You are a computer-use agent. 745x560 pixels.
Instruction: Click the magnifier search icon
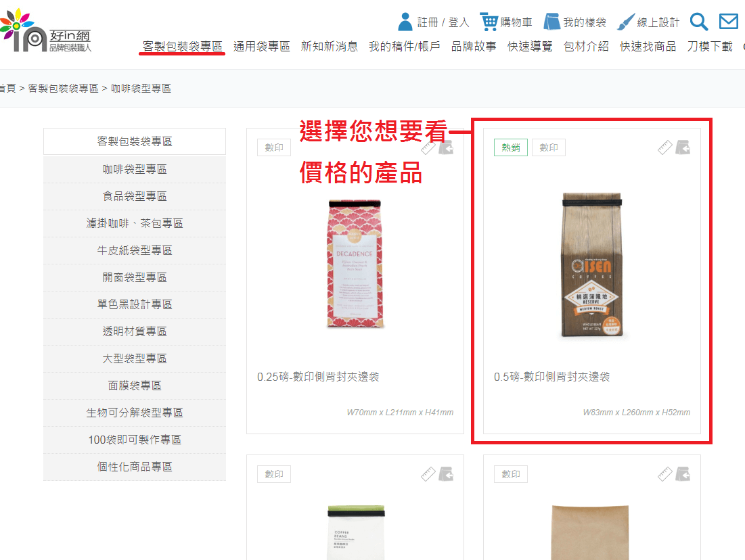(x=698, y=22)
